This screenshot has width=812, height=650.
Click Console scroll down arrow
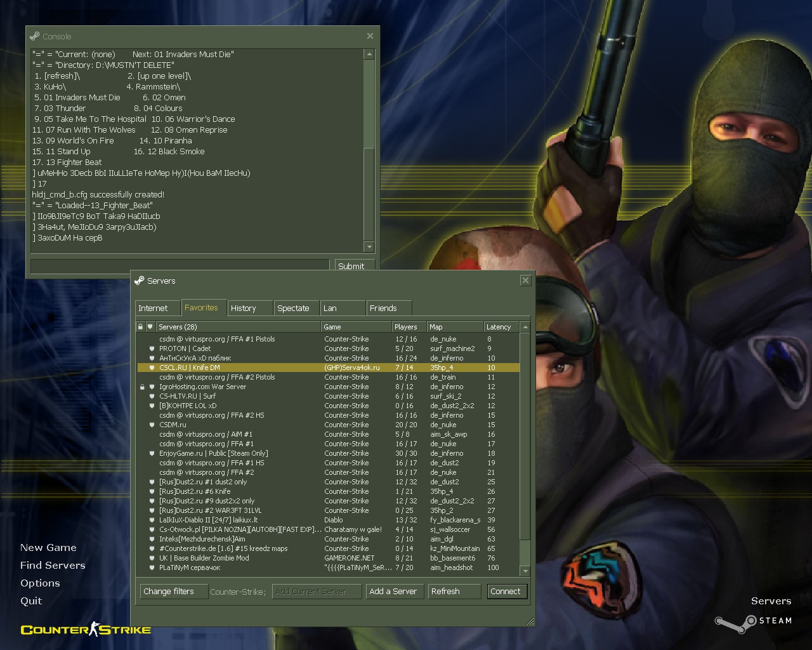(x=369, y=247)
